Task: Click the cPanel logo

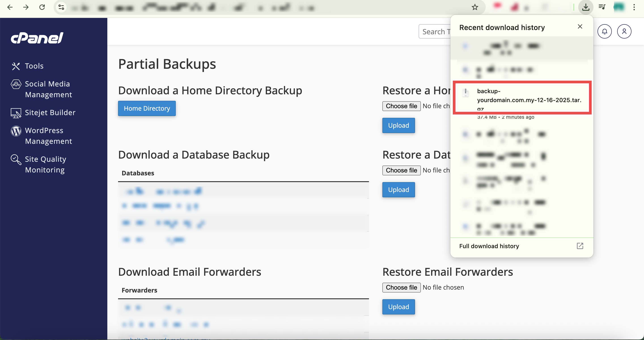Action: pyautogui.click(x=37, y=38)
